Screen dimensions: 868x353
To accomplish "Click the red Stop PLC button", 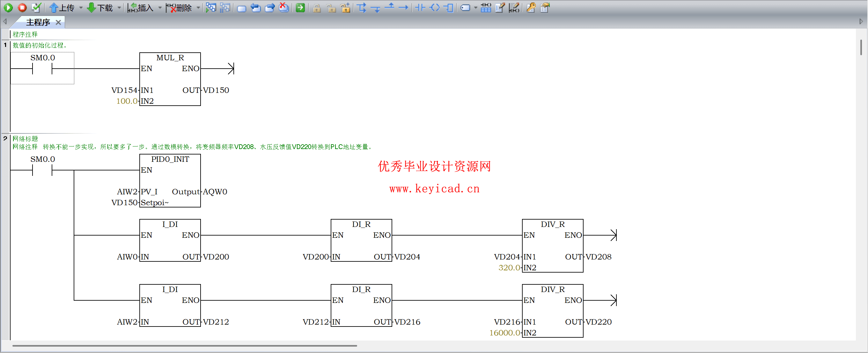I will point(23,7).
